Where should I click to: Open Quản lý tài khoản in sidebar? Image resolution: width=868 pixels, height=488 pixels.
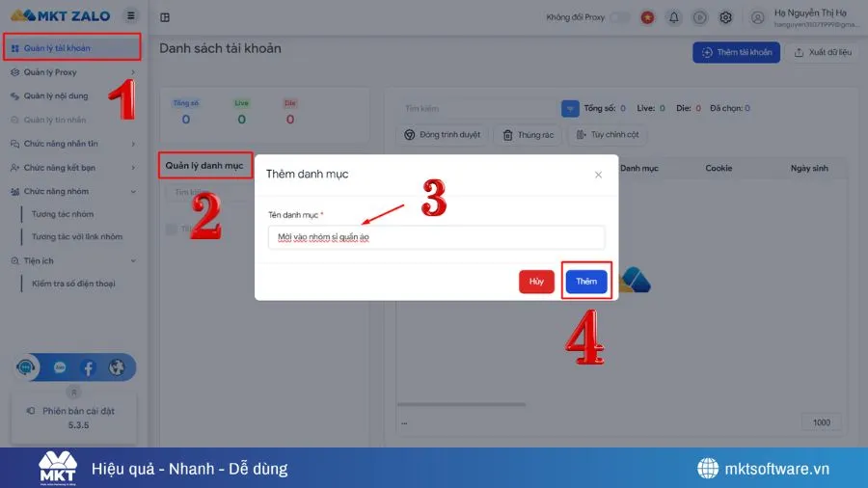(72, 47)
